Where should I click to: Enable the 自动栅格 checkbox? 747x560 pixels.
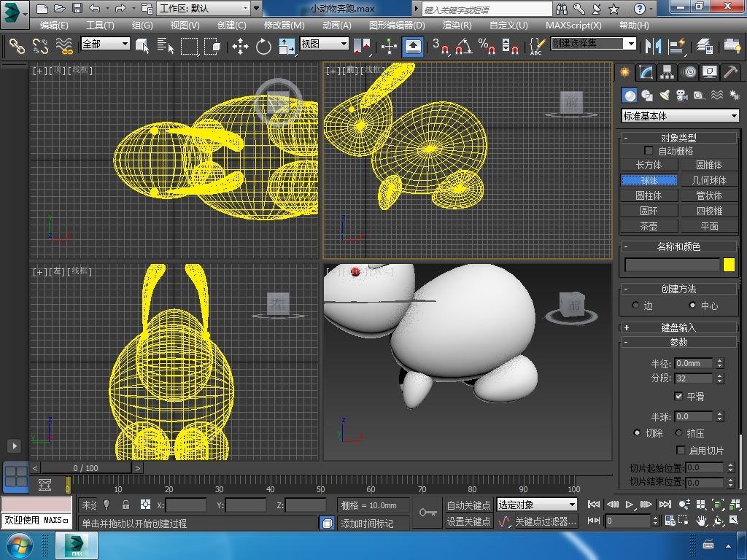coord(649,151)
